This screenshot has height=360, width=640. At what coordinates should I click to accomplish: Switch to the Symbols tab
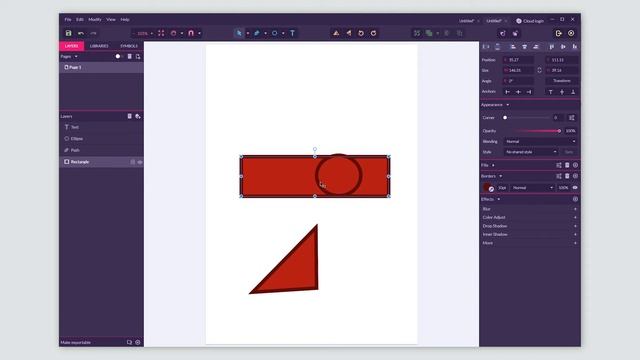click(129, 46)
